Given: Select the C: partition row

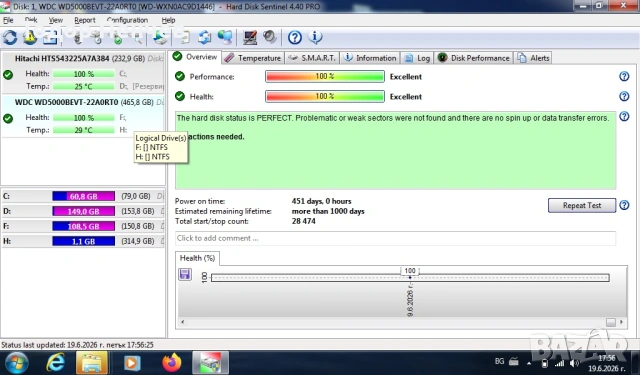Looking at the screenshot, I should 83,196.
